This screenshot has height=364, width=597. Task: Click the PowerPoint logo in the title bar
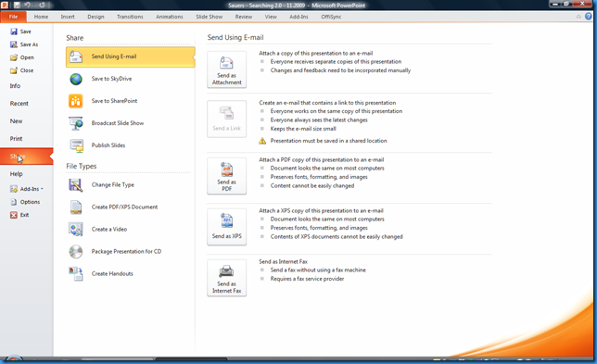[5, 5]
